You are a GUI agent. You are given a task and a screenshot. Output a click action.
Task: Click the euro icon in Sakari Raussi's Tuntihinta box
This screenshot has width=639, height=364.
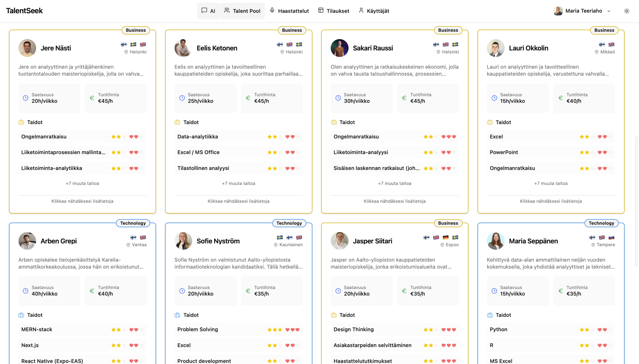pyautogui.click(x=404, y=98)
